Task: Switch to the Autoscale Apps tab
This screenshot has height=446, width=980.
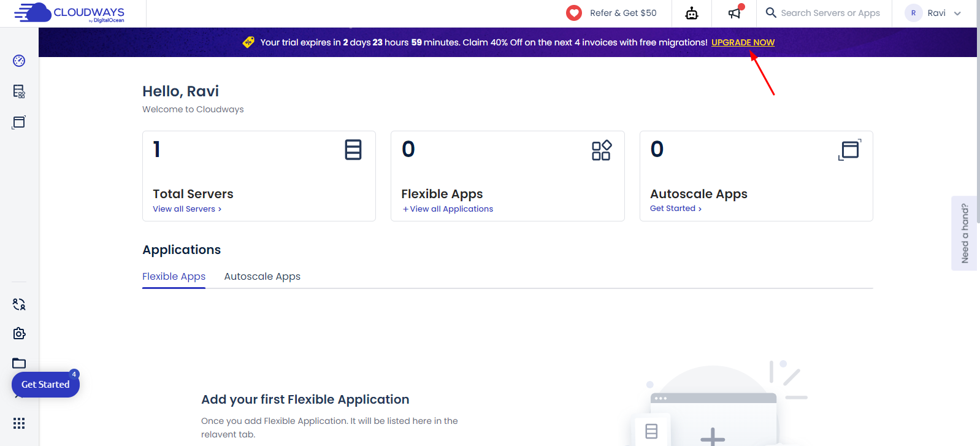Action: (262, 277)
